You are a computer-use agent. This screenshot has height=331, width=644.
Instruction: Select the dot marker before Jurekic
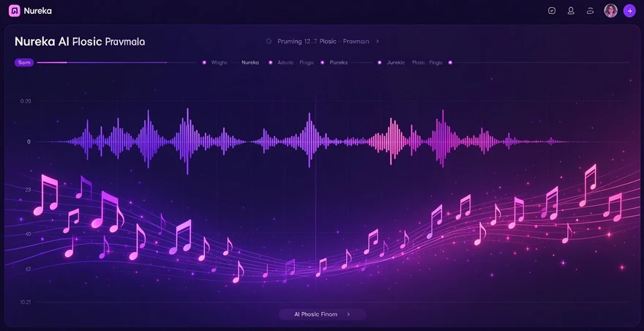click(x=379, y=62)
